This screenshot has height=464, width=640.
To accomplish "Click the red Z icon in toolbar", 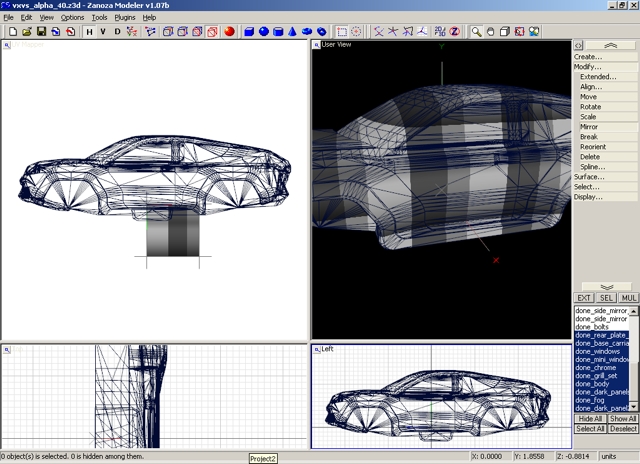I will tap(454, 32).
